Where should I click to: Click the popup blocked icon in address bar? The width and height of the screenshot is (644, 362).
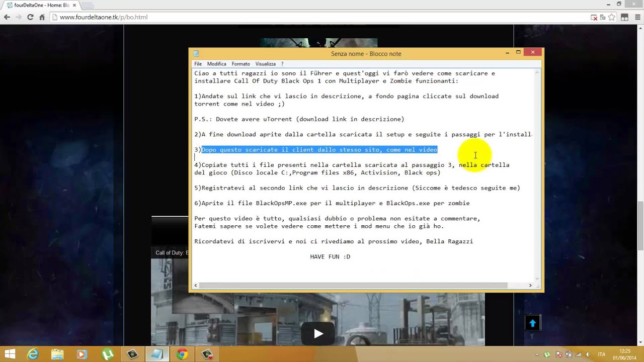[594, 17]
